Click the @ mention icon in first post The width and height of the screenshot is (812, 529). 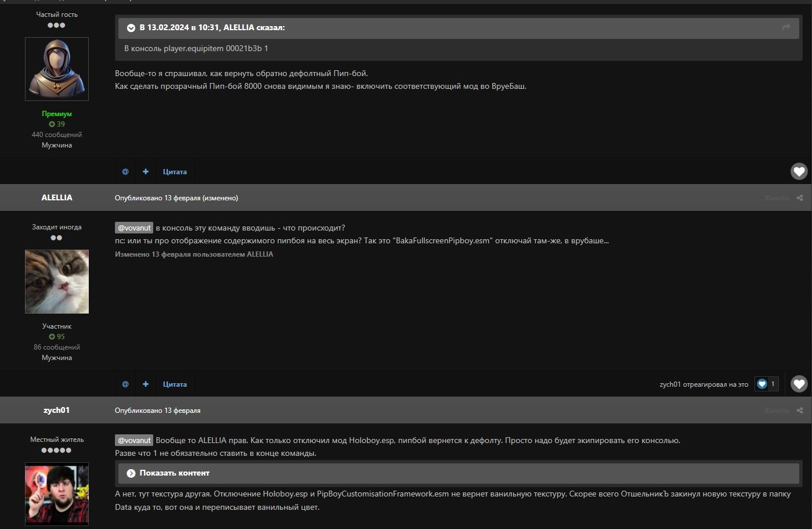point(125,172)
